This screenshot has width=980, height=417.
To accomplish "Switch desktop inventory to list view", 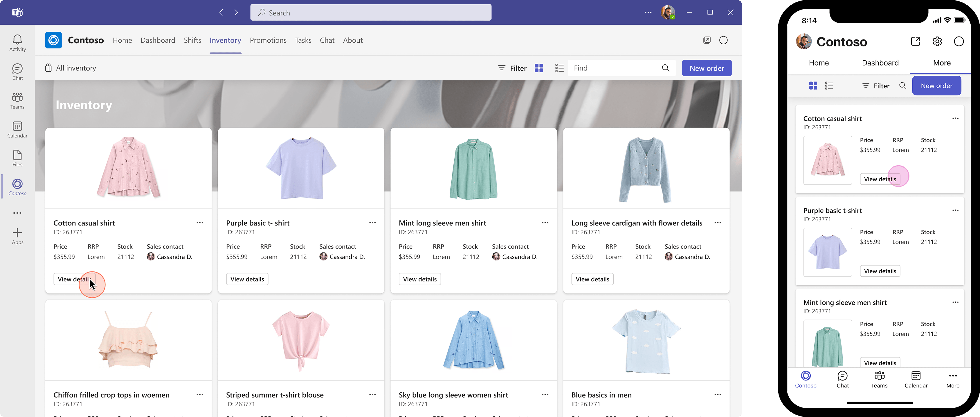I will tap(559, 68).
